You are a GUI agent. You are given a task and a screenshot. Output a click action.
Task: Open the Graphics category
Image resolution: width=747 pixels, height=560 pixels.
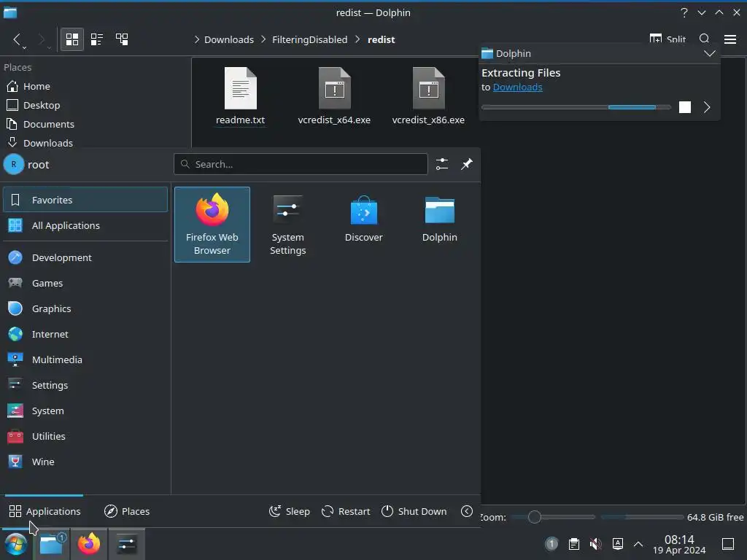click(85, 308)
